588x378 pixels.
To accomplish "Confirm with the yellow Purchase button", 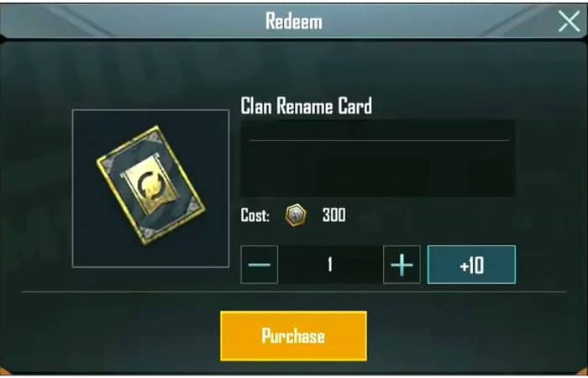I will pos(294,336).
